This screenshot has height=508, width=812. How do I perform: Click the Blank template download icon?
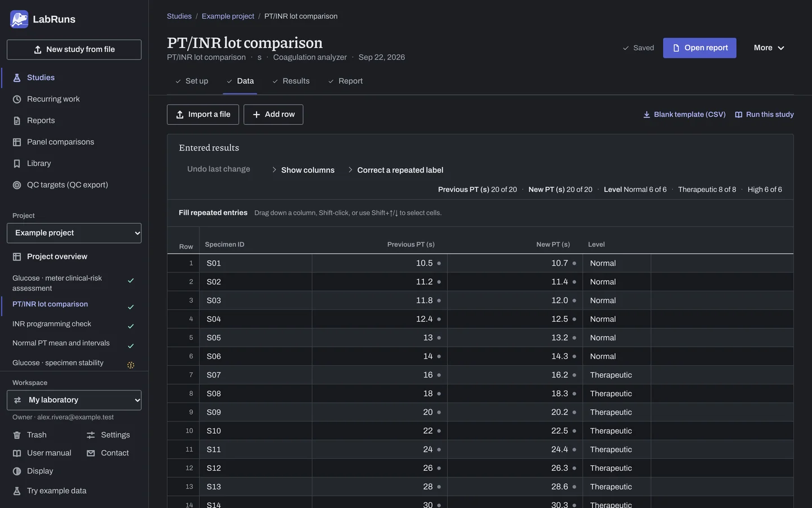[x=647, y=115]
